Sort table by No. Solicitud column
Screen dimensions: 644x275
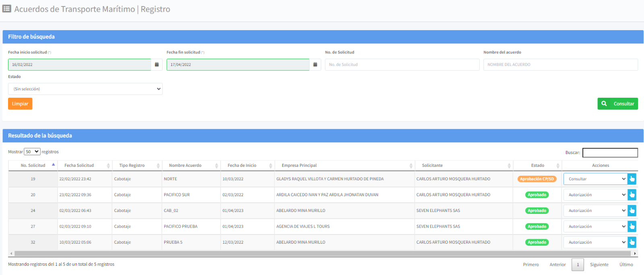click(33, 166)
